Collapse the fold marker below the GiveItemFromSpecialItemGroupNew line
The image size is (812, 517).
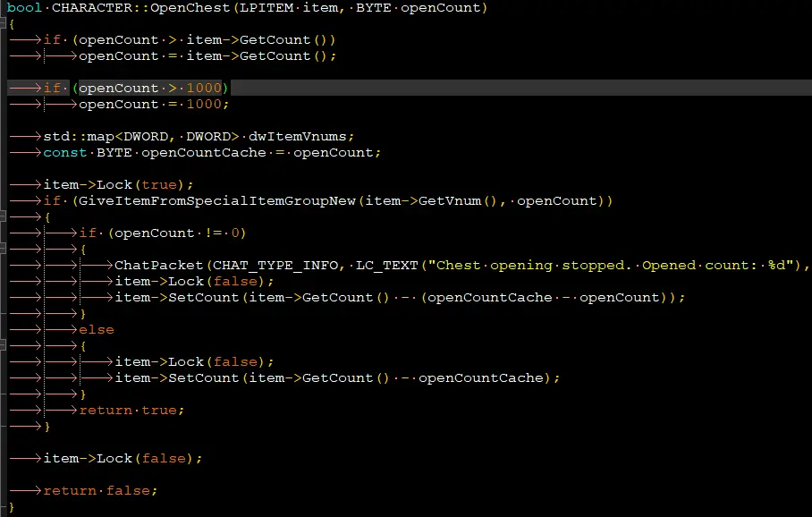[x=3, y=216]
